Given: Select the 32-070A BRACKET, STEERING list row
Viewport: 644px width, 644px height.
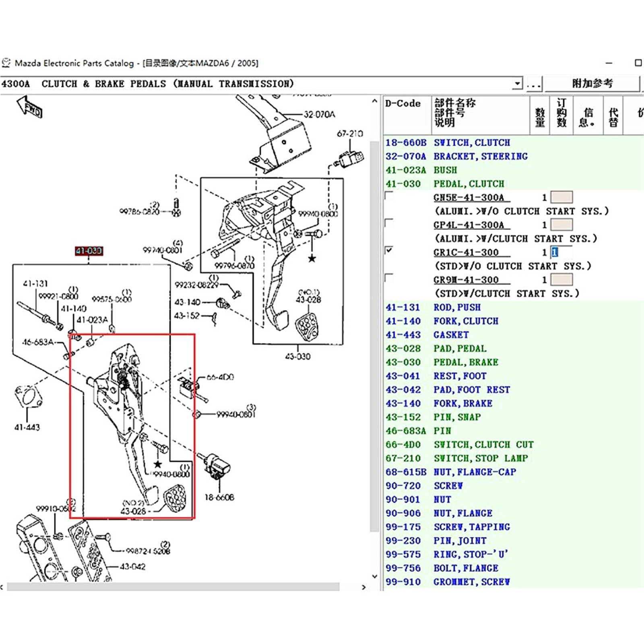Looking at the screenshot, I should click(514, 156).
